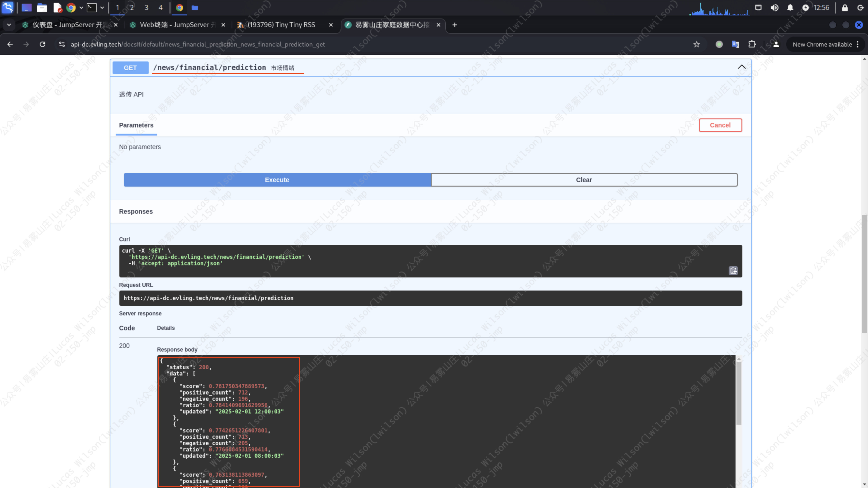
Task: Open the text editor launcher
Action: (x=58, y=7)
